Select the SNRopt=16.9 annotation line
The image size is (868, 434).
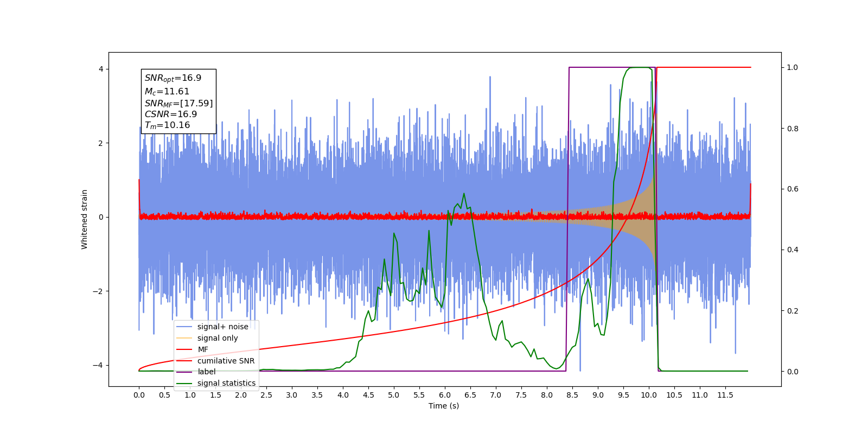pyautogui.click(x=173, y=78)
